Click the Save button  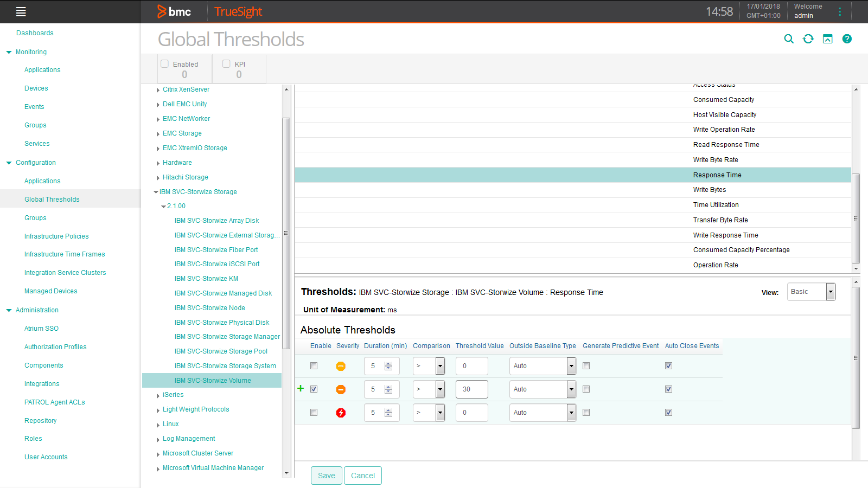[x=326, y=475]
